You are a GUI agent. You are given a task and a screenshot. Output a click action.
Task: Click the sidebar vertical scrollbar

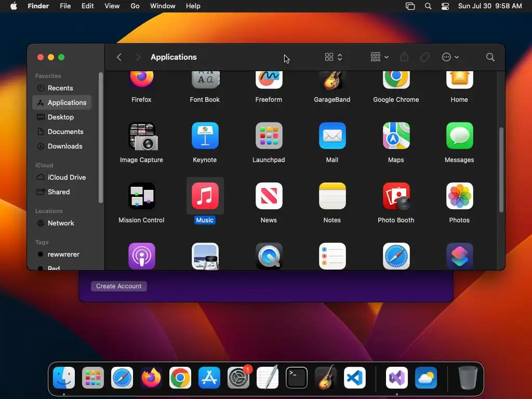[100, 137]
